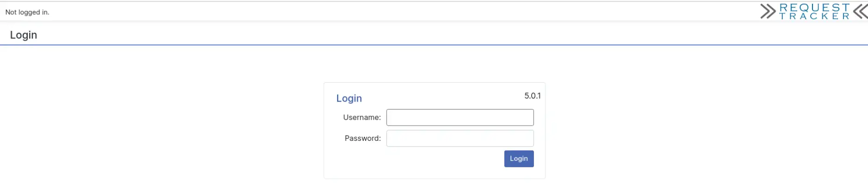Viewport: 868px width, 194px height.
Task: Click the blank top bar beside "Not logged in."
Action: [x=370, y=12]
